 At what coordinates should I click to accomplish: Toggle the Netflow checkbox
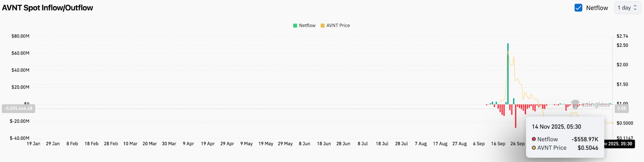pos(578,8)
